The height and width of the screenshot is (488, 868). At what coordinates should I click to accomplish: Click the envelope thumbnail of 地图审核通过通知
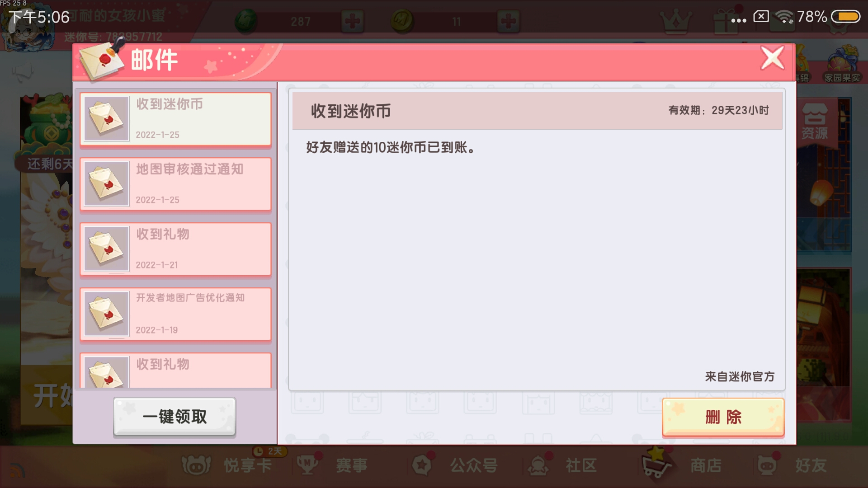106,184
